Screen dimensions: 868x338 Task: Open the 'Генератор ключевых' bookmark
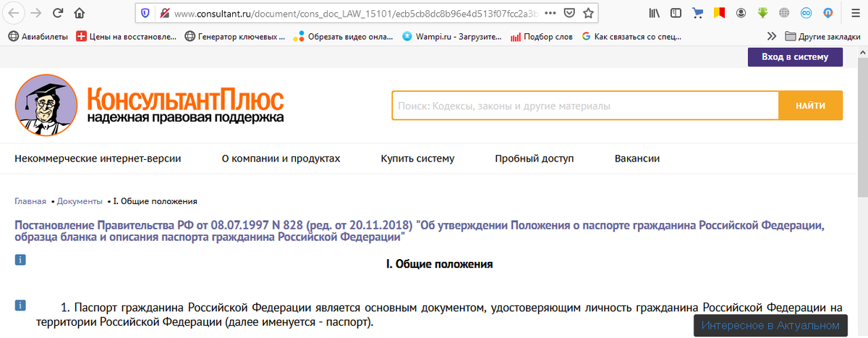235,36
